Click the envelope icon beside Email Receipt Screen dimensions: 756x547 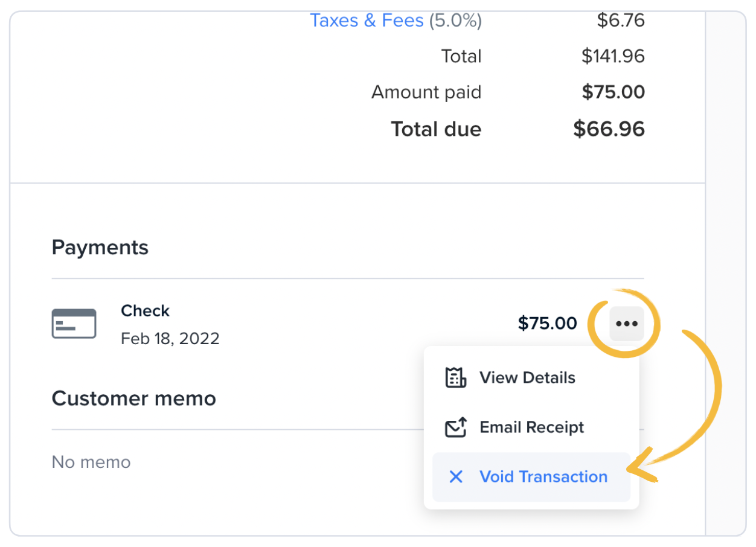click(x=455, y=427)
